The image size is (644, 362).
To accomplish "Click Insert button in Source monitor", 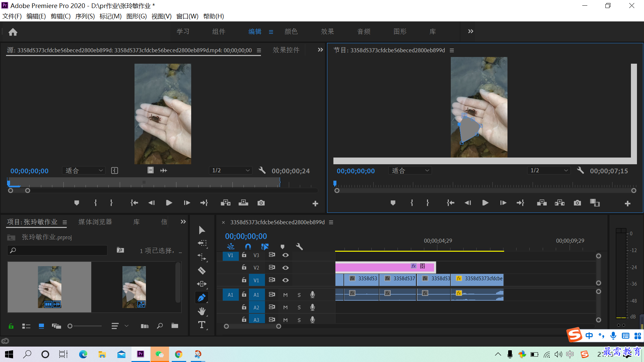I will point(226,203).
